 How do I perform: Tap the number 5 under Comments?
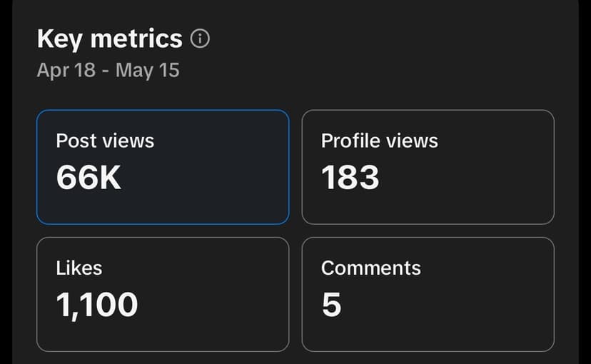pyautogui.click(x=331, y=305)
